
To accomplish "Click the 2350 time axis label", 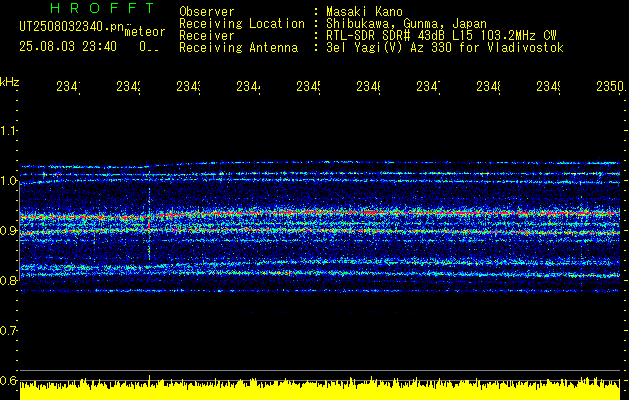I will pyautogui.click(x=611, y=86).
